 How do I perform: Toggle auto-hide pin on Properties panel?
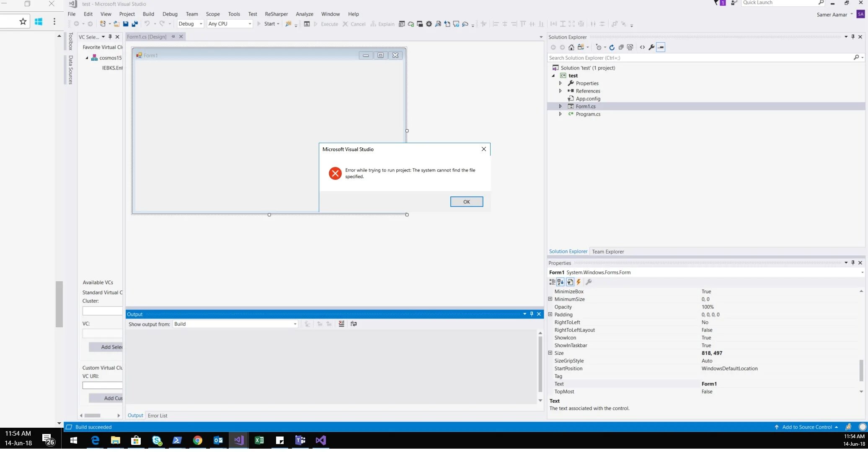(x=853, y=263)
